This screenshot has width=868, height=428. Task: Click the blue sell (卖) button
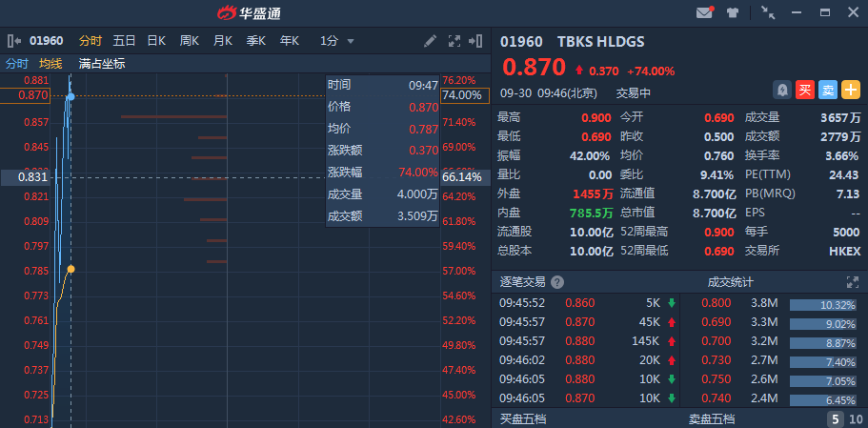click(x=827, y=90)
